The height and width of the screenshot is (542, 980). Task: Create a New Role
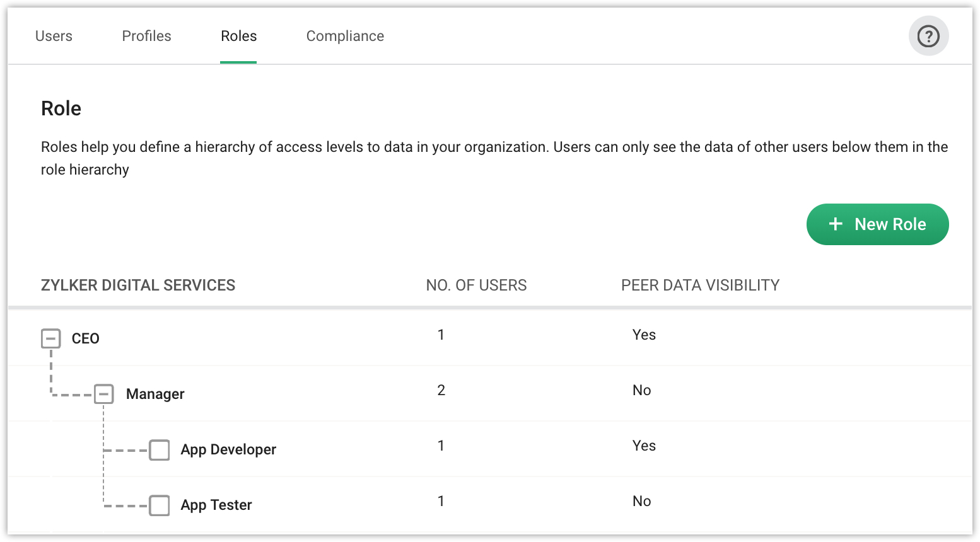point(877,224)
